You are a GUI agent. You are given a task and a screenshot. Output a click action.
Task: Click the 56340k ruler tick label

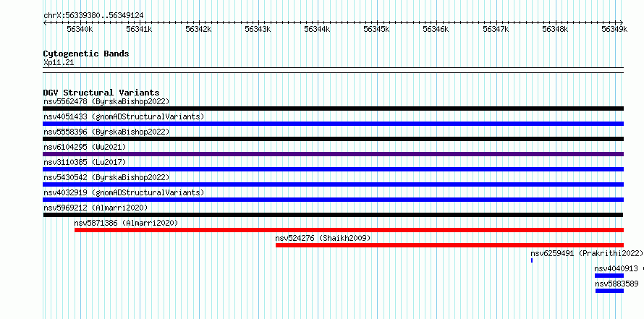click(x=80, y=29)
